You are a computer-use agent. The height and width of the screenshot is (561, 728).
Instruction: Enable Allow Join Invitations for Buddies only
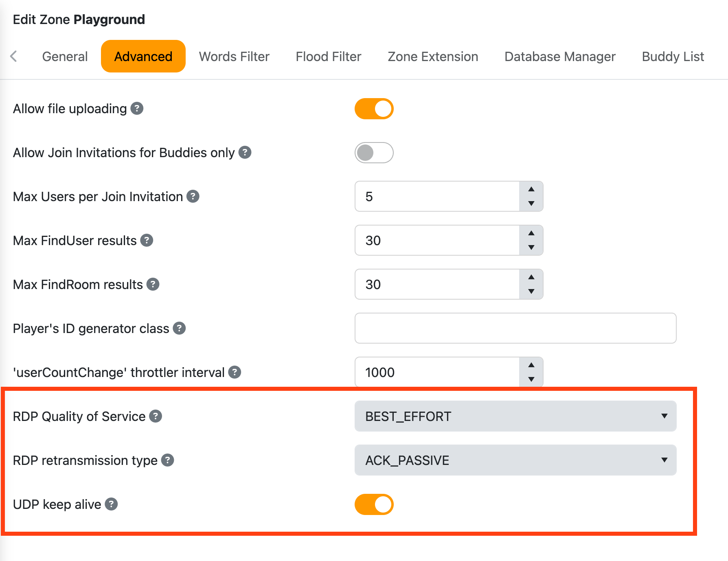[x=373, y=153]
